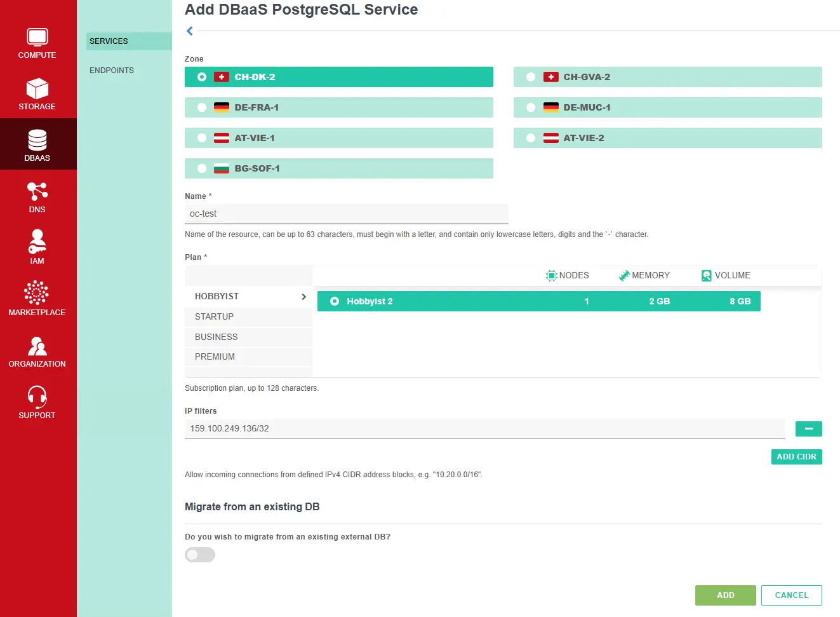Select the CH-GVA-2 zone radio button

pyautogui.click(x=531, y=77)
